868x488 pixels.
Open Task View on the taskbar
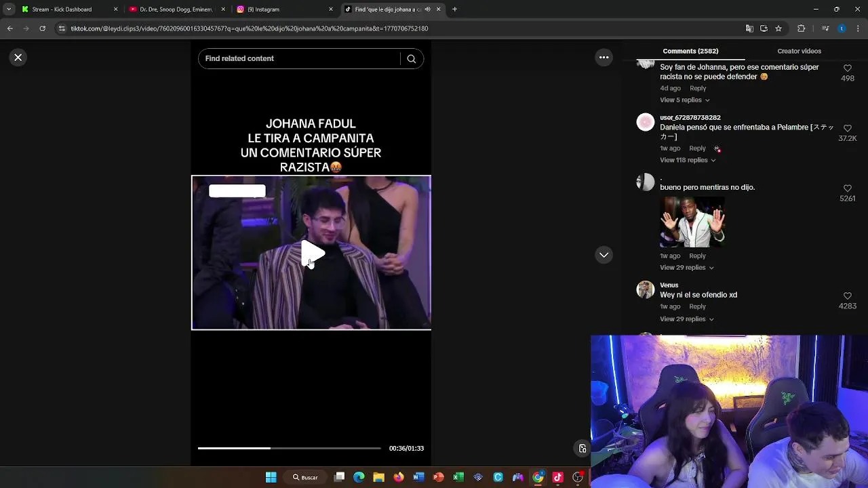pyautogui.click(x=340, y=477)
